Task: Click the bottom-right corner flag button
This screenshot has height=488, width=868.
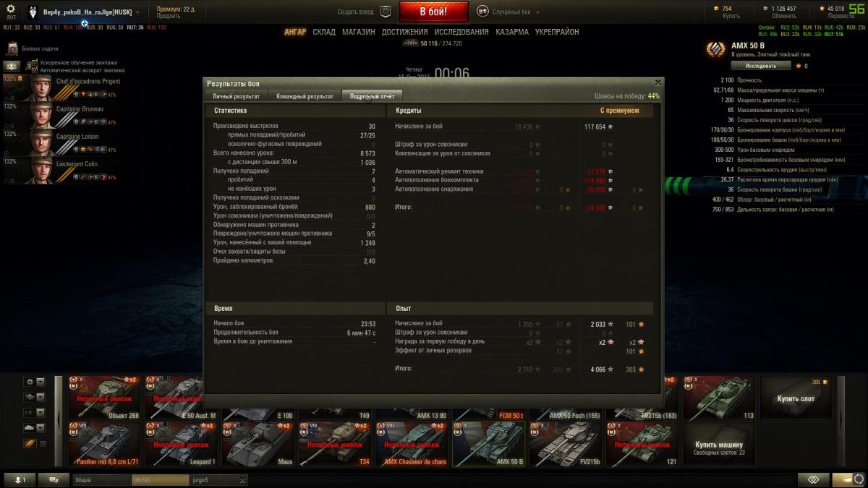Action: tap(848, 479)
